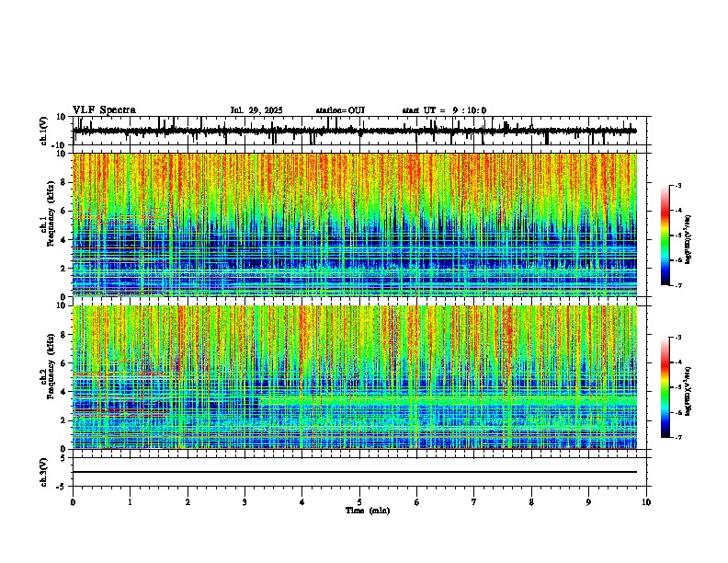Click time axis tick label 9

[588, 502]
